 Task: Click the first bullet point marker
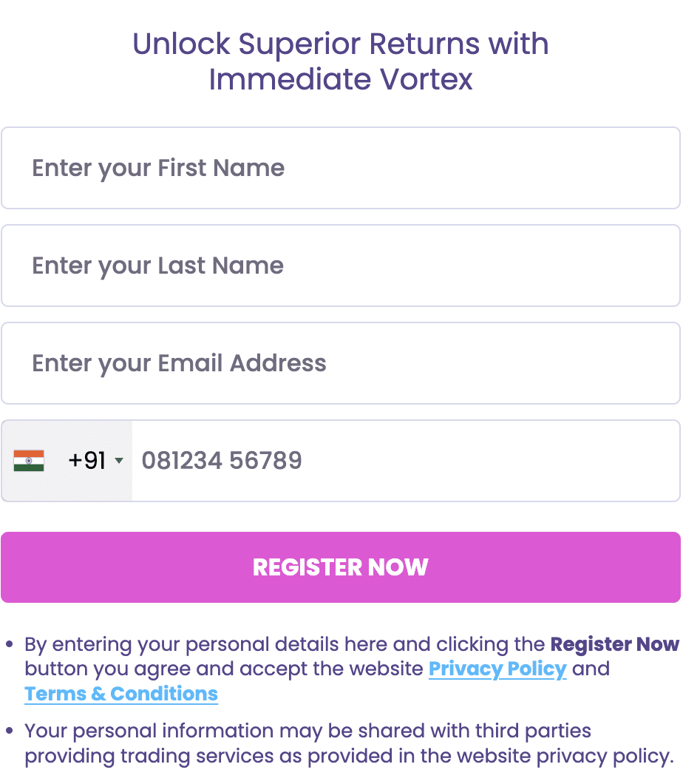click(x=9, y=644)
